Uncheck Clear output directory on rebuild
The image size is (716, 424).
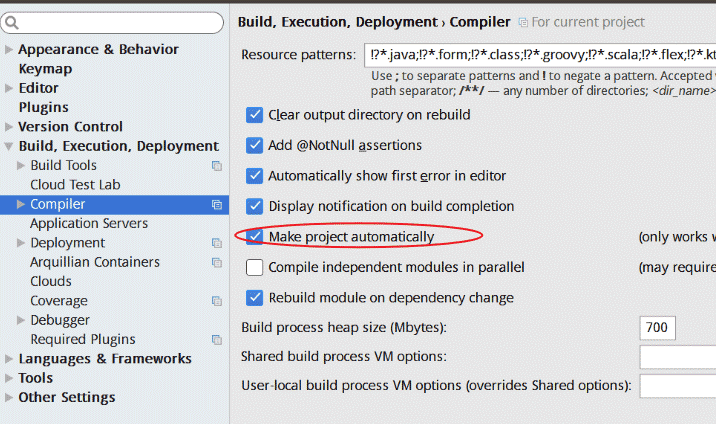pos(255,115)
